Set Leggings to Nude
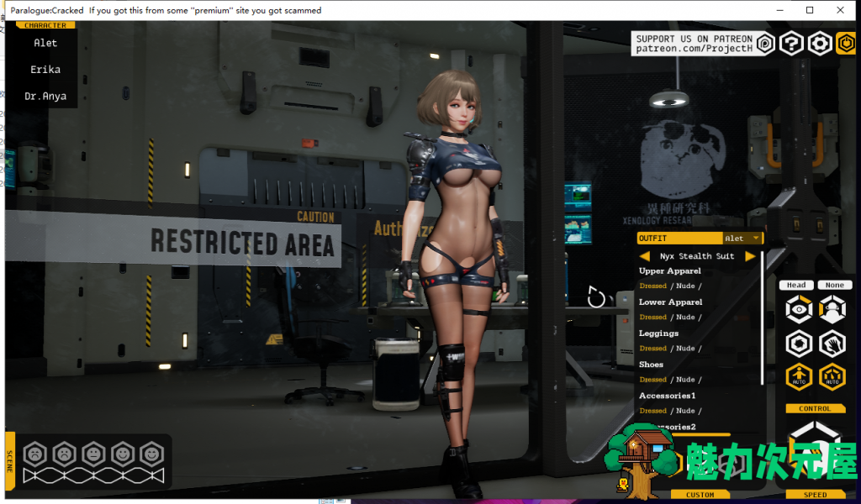The height and width of the screenshot is (504, 861). (685, 349)
